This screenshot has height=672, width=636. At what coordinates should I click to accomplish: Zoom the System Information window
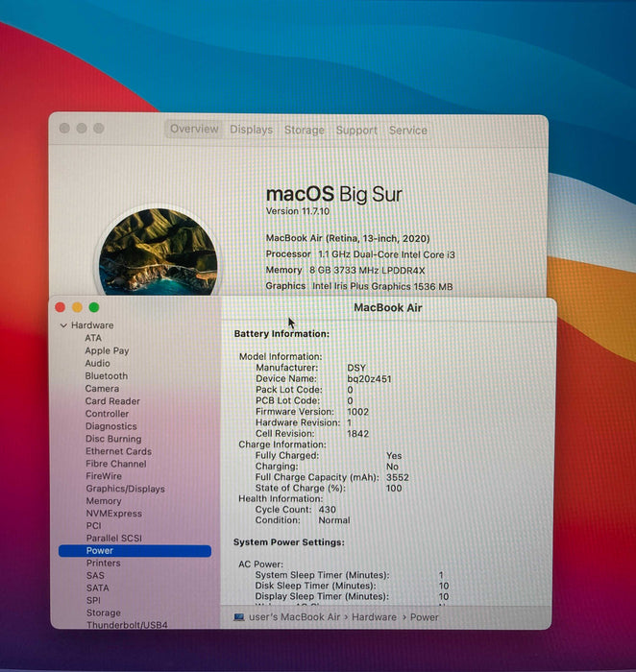click(x=94, y=307)
